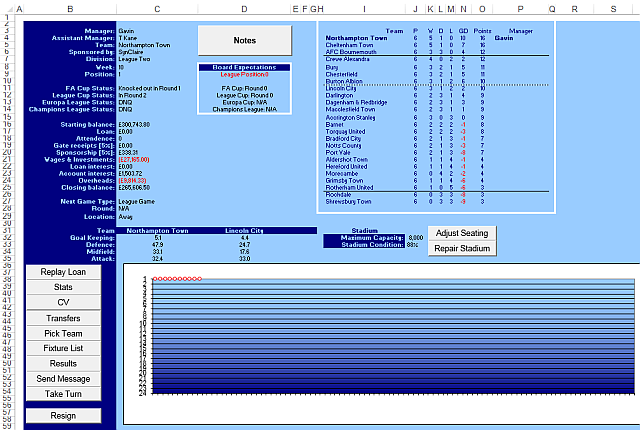Select Sponsored by value SynClaire
640x430 pixels.
coord(131,52)
